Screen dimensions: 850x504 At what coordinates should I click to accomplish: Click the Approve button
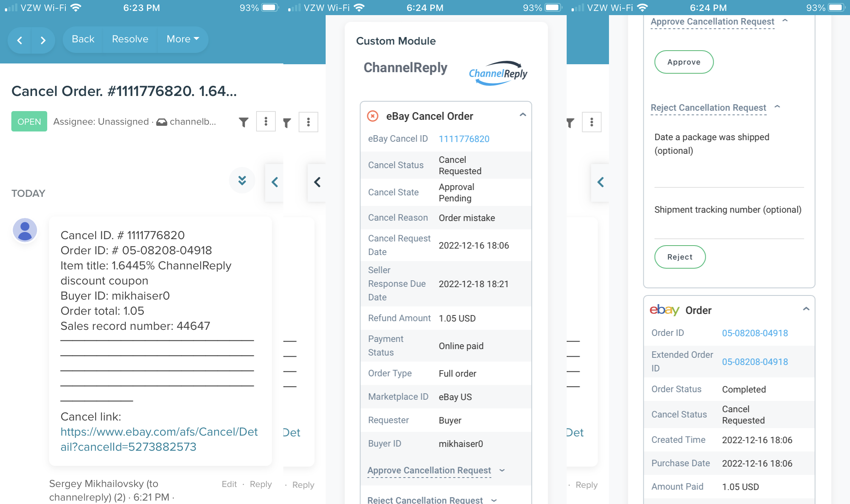point(684,62)
